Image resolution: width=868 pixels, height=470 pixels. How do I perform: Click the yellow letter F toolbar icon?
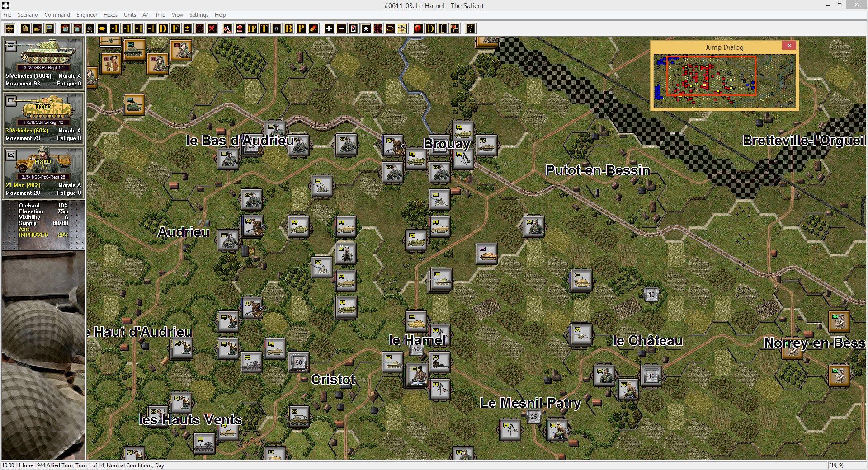[175, 28]
